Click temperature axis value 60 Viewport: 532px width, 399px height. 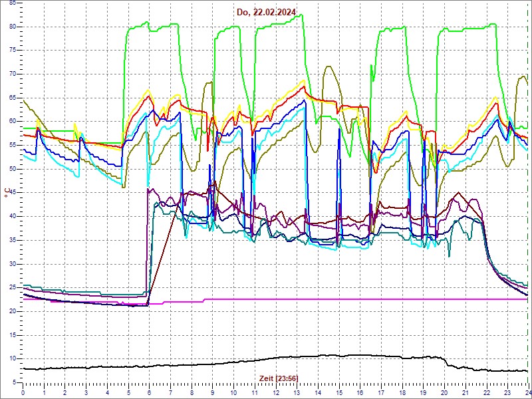(13, 122)
